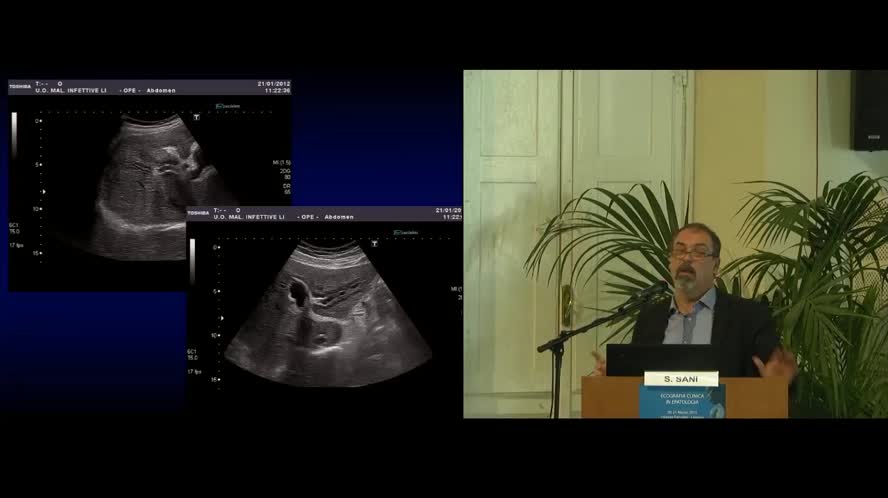The width and height of the screenshot is (888, 498).
Task: Click the 17 fps readout on lower scan
Action: click(x=195, y=371)
